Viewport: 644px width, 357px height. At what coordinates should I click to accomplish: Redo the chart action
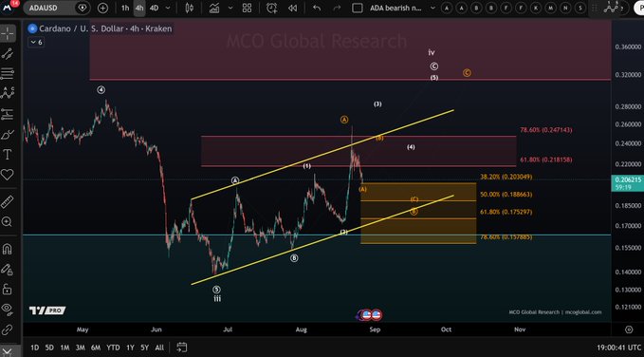click(337, 8)
